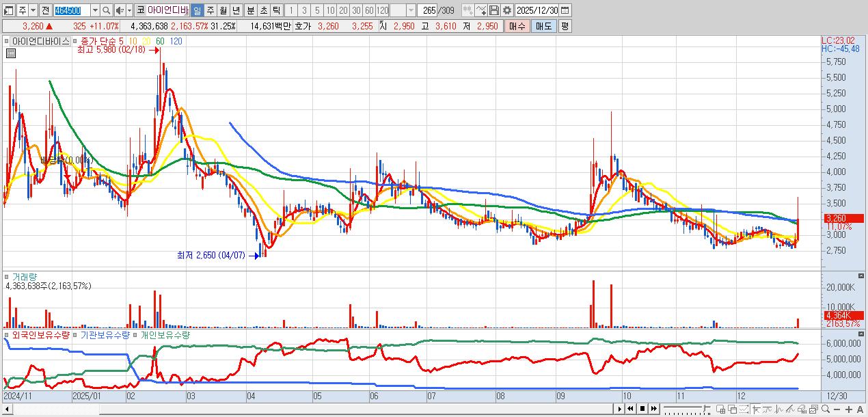The height and width of the screenshot is (417, 868).
Task: Click the 평 button
Action: (x=565, y=26)
